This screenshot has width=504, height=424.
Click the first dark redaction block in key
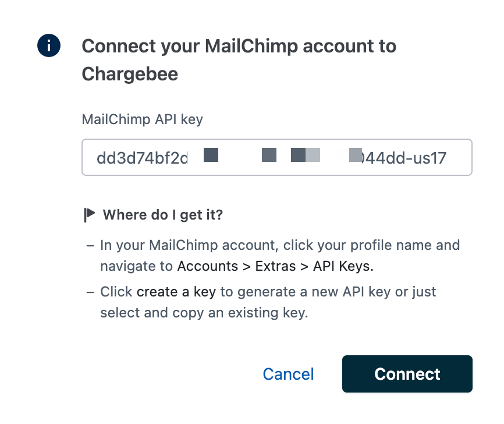coord(211,155)
